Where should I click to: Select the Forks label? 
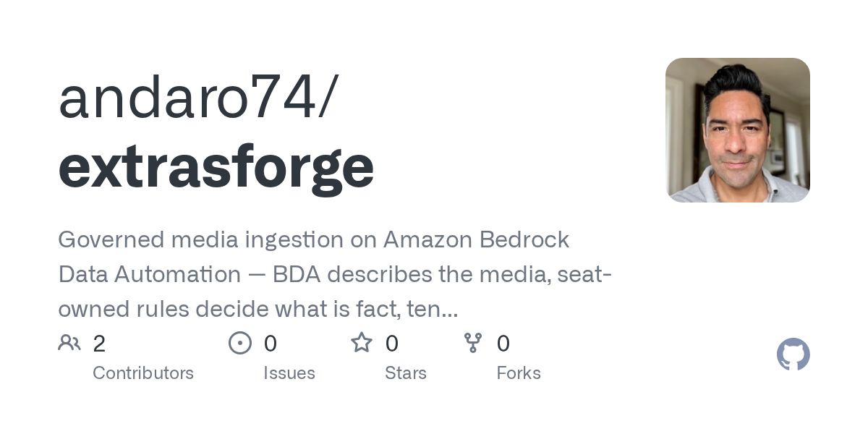(519, 373)
